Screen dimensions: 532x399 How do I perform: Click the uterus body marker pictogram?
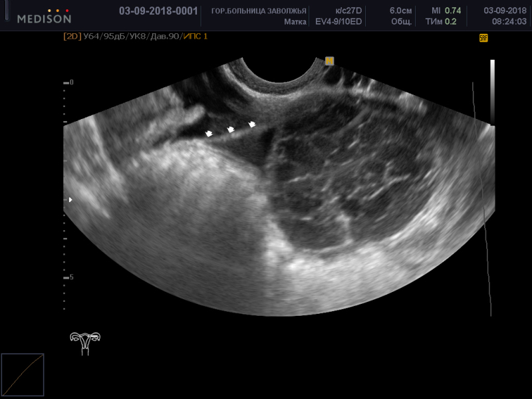tap(85, 343)
